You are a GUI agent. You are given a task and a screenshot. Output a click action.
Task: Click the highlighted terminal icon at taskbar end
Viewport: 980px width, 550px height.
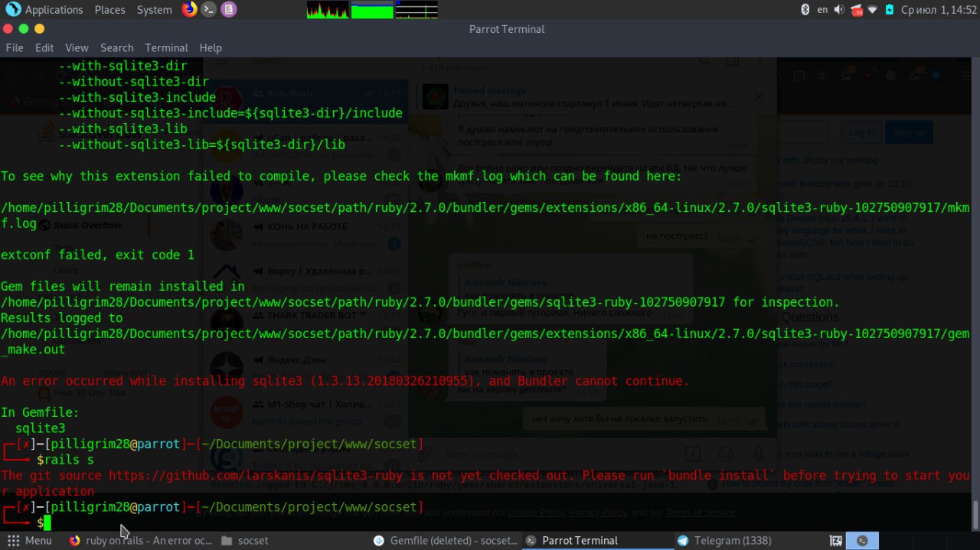(862, 540)
